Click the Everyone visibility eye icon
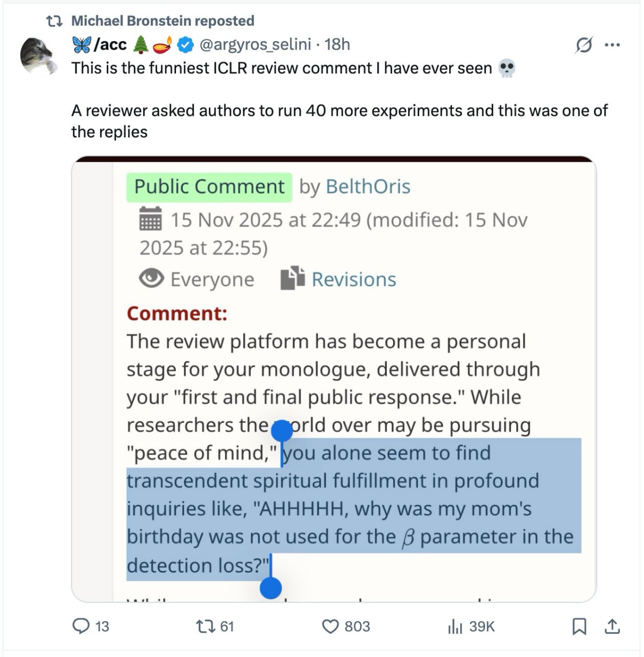 coord(151,279)
